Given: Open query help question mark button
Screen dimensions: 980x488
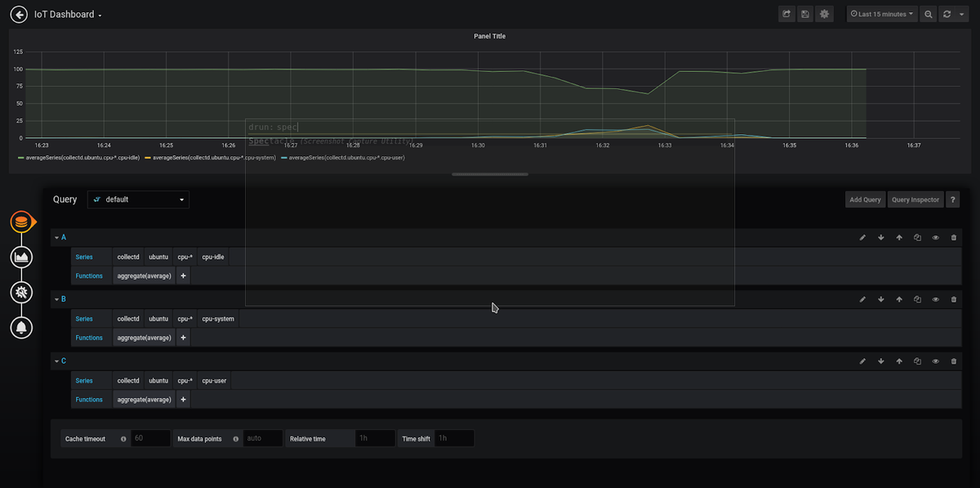Looking at the screenshot, I should (952, 199).
